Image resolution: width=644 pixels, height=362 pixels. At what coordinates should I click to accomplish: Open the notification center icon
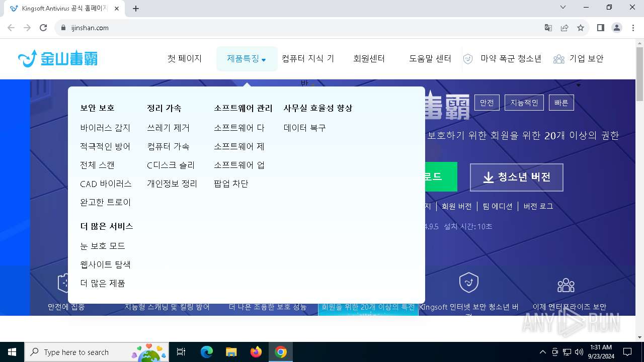point(627,352)
